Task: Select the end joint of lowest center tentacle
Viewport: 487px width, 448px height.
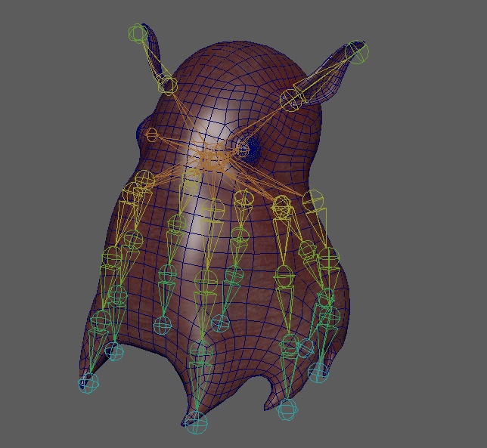Action: [196, 422]
